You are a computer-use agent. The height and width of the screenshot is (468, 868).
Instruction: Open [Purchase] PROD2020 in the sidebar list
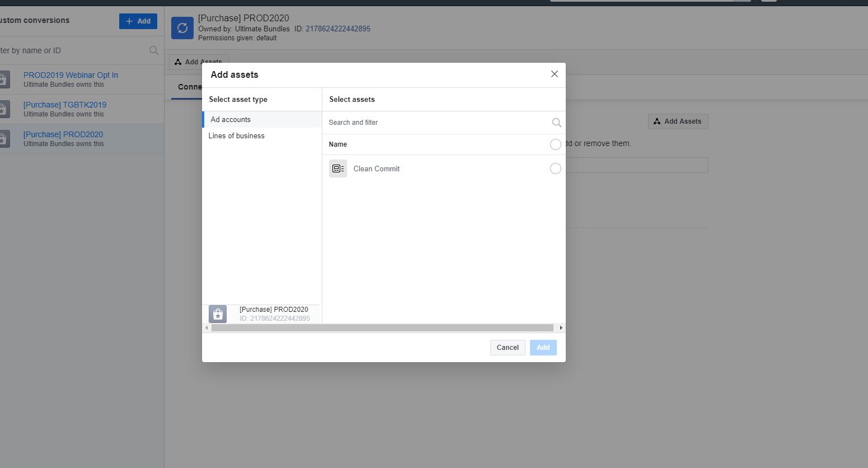63,134
